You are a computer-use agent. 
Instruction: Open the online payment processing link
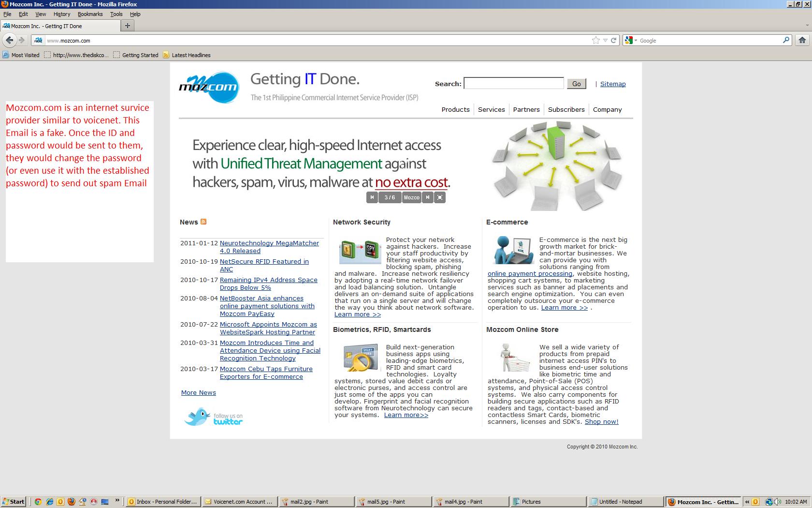click(x=530, y=273)
